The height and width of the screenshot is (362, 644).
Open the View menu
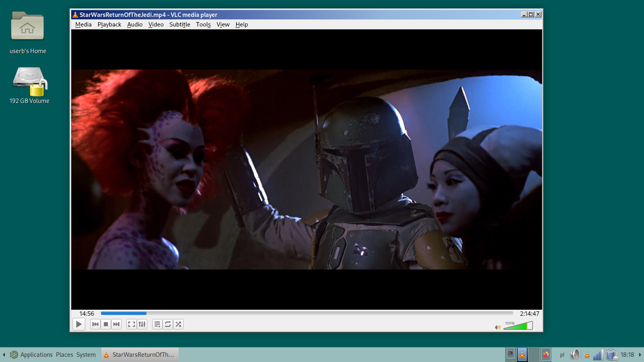pos(223,24)
